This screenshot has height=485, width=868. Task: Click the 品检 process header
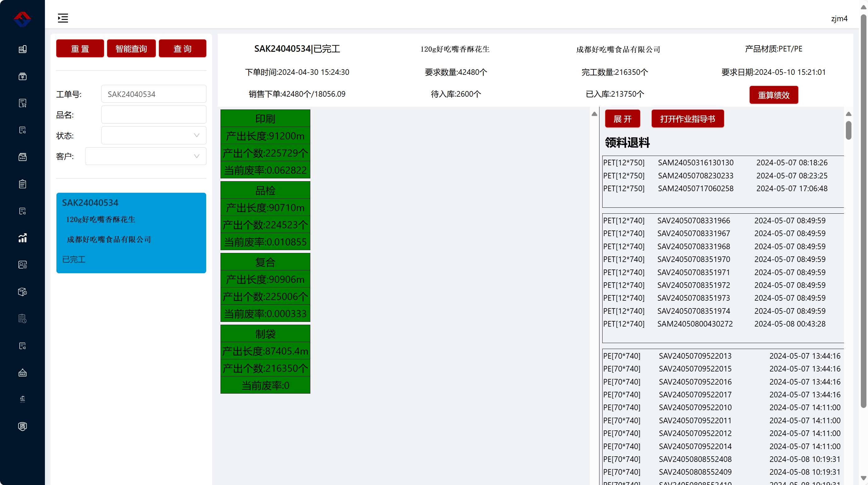265,190
